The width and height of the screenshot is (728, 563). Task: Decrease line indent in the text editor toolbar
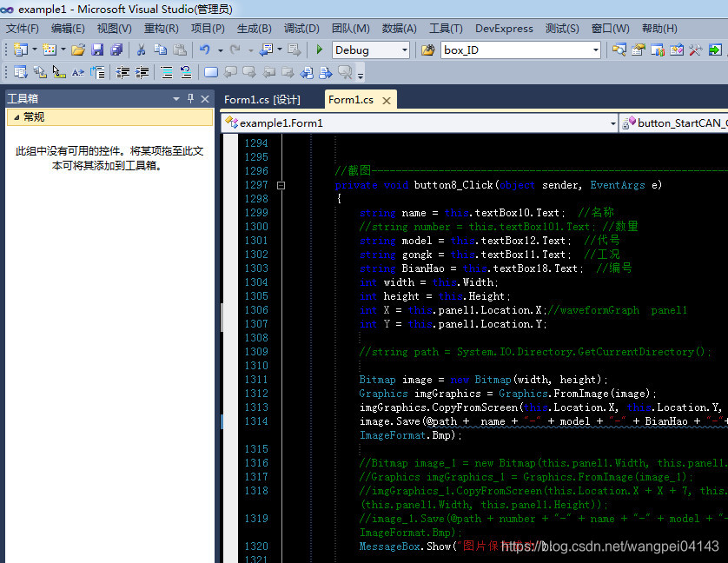pos(122,72)
